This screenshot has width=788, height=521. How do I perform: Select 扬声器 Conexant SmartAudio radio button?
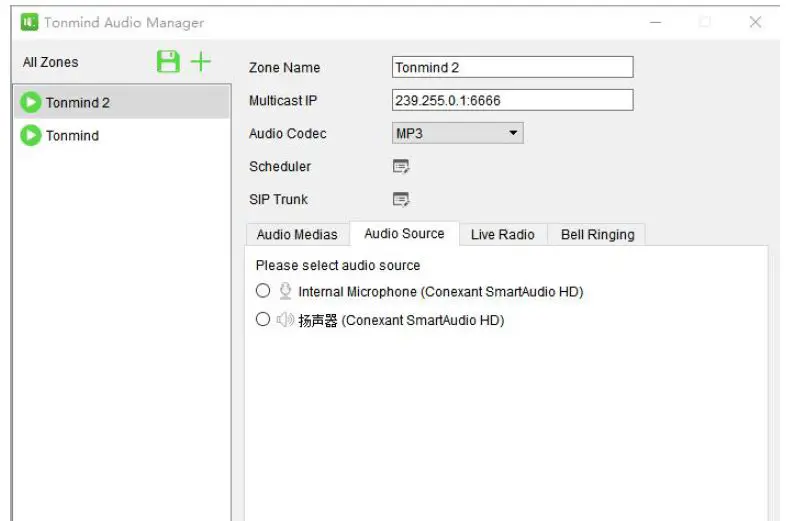click(263, 320)
